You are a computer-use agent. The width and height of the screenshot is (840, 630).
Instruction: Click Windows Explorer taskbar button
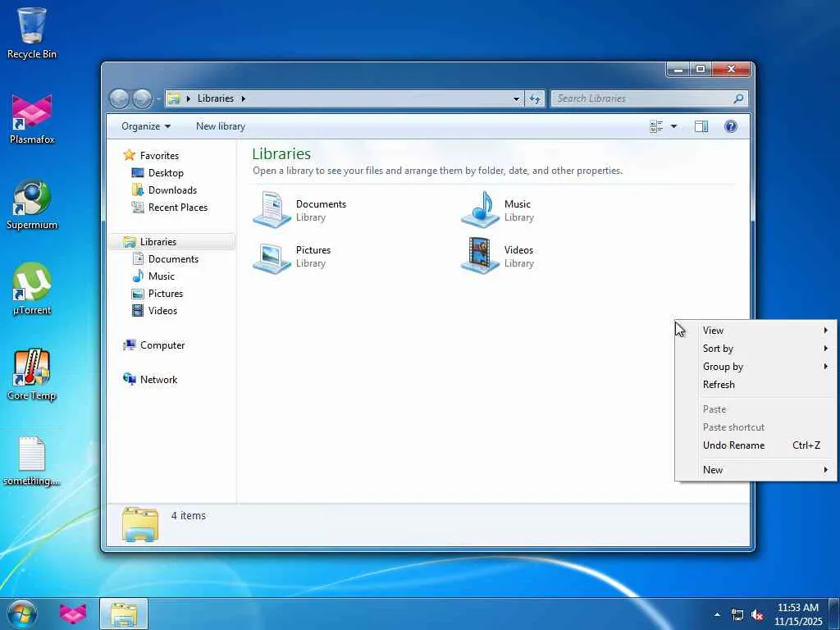(x=124, y=614)
